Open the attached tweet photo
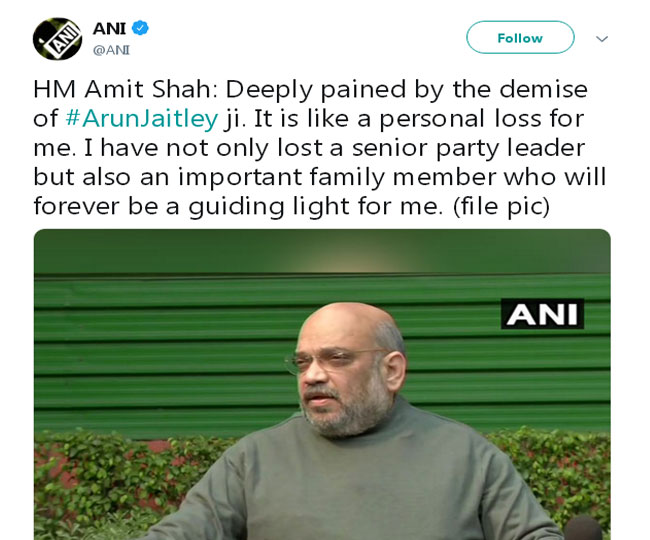Screen dimensions: 650x540 [x=322, y=384]
